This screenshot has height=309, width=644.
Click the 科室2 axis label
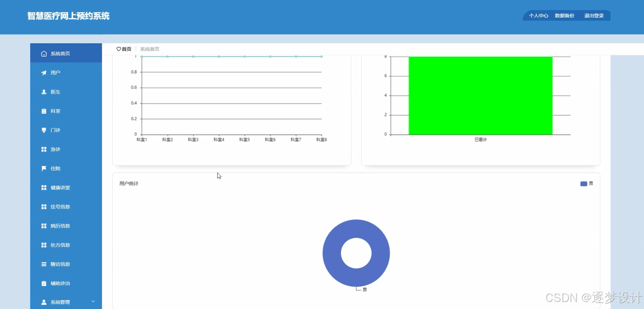click(167, 140)
